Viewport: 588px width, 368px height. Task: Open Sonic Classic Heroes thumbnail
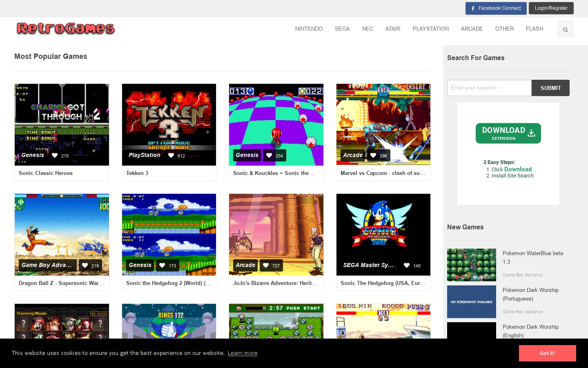click(62, 125)
